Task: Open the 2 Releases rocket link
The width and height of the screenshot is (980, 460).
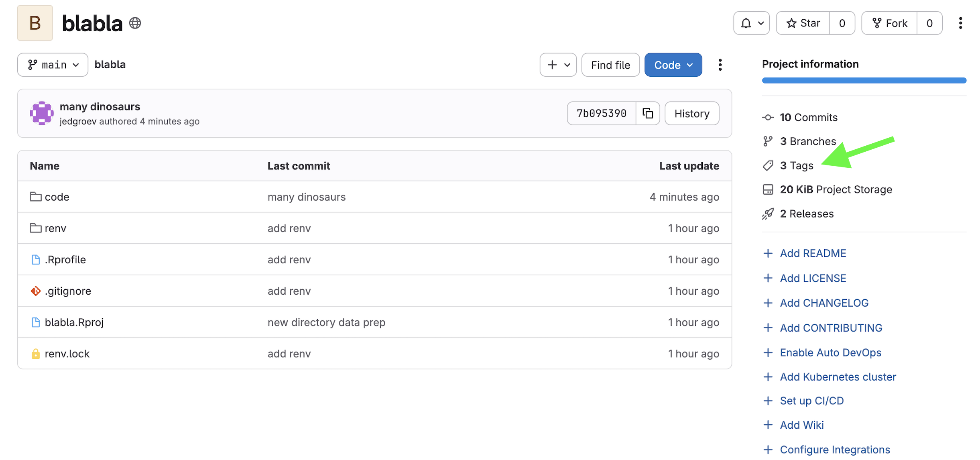Action: point(806,214)
